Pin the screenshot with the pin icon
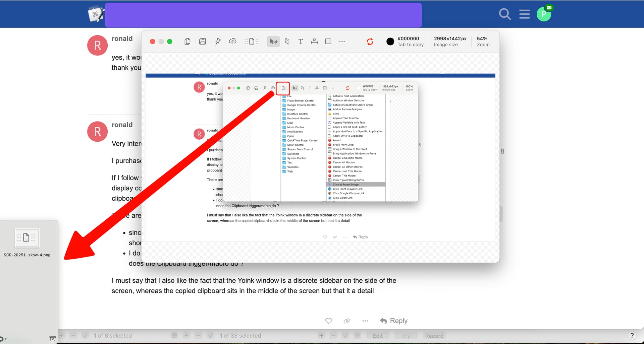 (x=218, y=42)
